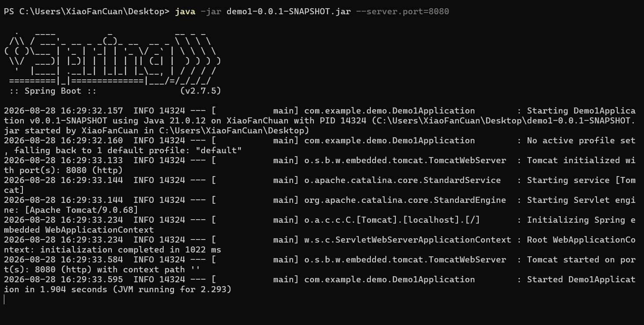Click the '(v2.7.5)' version text
Image resolution: width=644 pixels, height=325 pixels.
(201, 91)
